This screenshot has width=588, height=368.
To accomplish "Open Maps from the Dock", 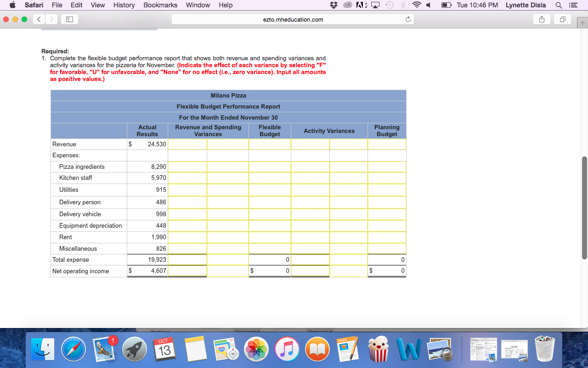I will [x=226, y=349].
